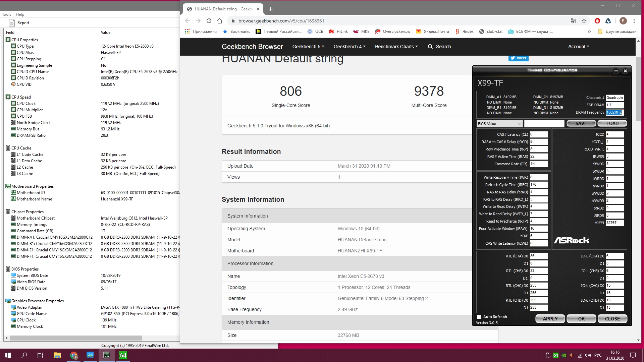Click the Report icon in AIDA64 toolbar
Viewport: 644px width, 362px height.
pos(12,23)
